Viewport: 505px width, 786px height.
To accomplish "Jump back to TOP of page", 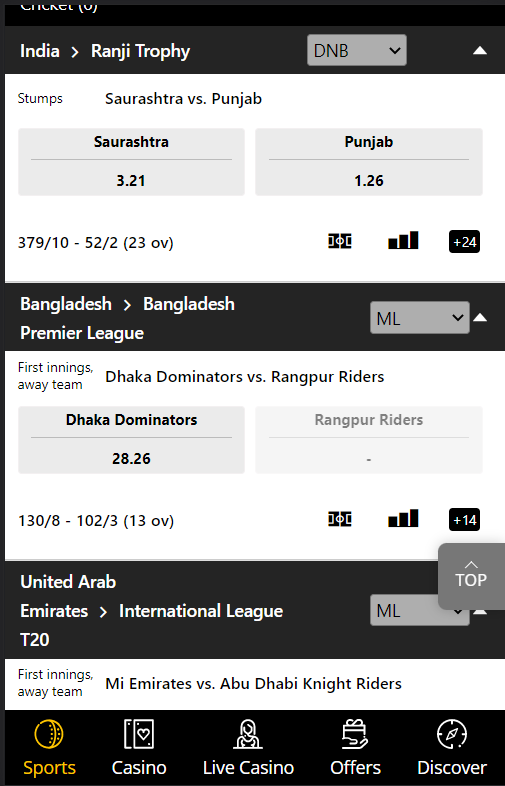I will (471, 576).
